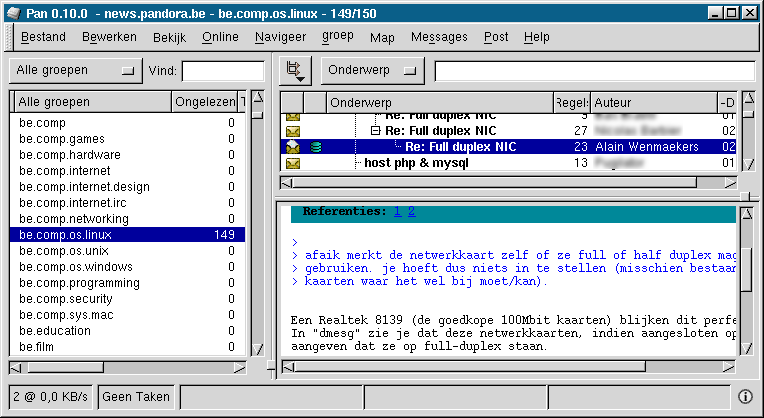Select the be.comp.networking group
Screen dimensions: 764x418
127,219
